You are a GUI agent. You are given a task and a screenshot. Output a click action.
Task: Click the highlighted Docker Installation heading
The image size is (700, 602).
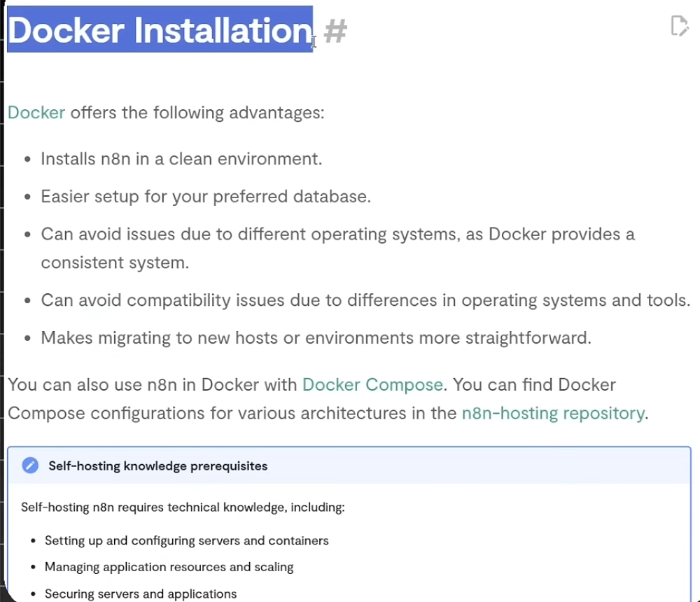click(x=160, y=31)
